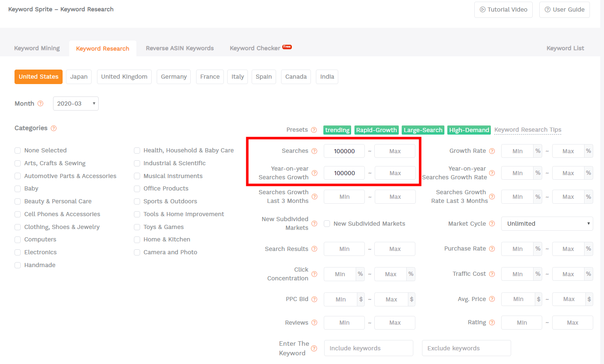Click the Growth Rate help icon
The width and height of the screenshot is (604, 364).
pyautogui.click(x=492, y=151)
